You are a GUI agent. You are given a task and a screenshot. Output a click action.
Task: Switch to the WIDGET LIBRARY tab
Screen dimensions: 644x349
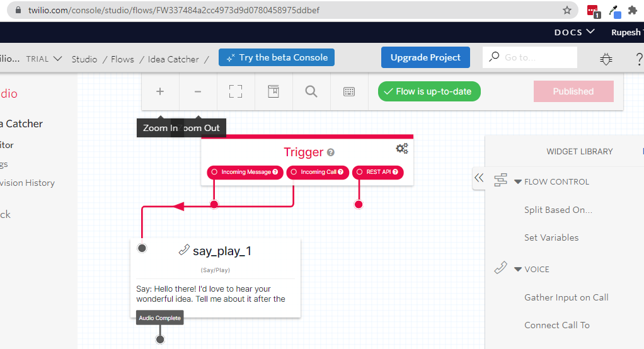pyautogui.click(x=580, y=152)
